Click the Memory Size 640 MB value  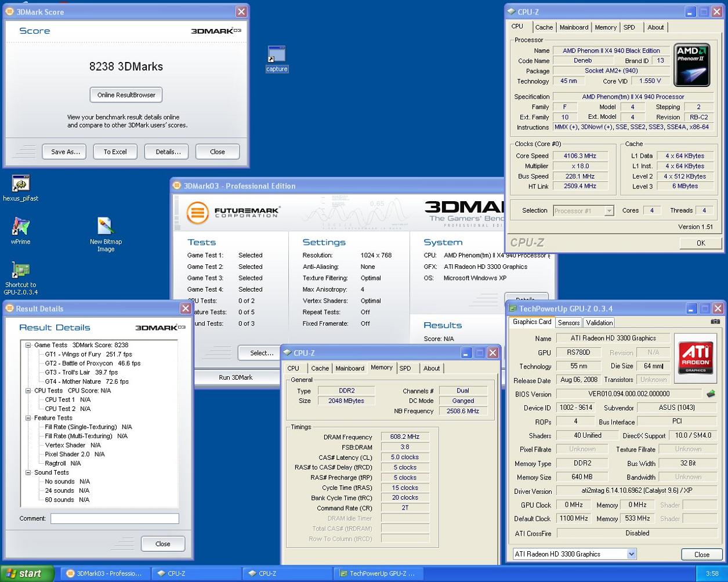(582, 477)
